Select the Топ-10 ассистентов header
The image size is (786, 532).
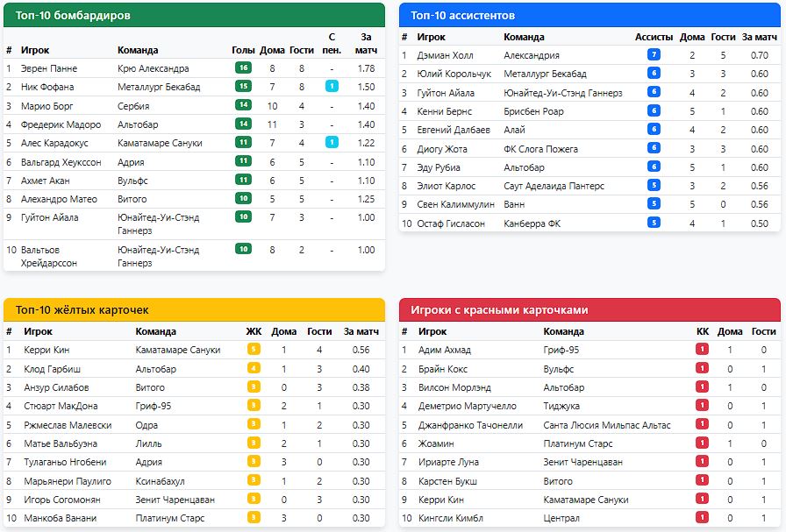click(x=462, y=16)
